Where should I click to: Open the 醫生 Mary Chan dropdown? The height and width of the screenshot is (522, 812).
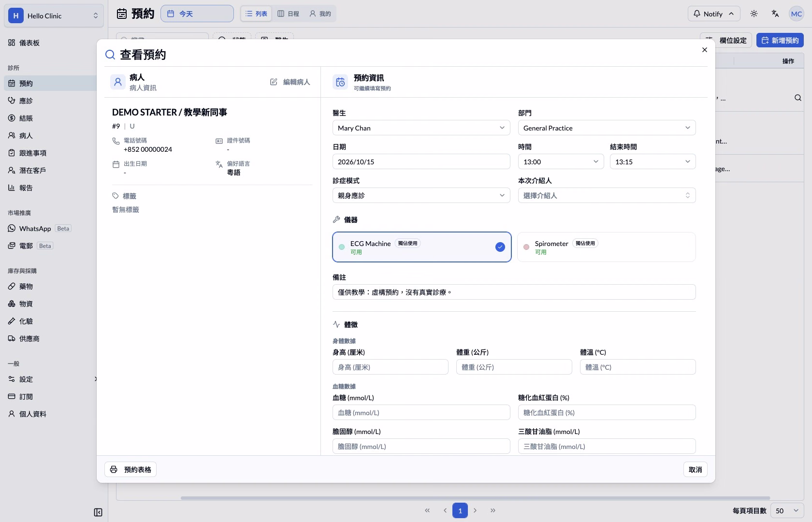[421, 128]
